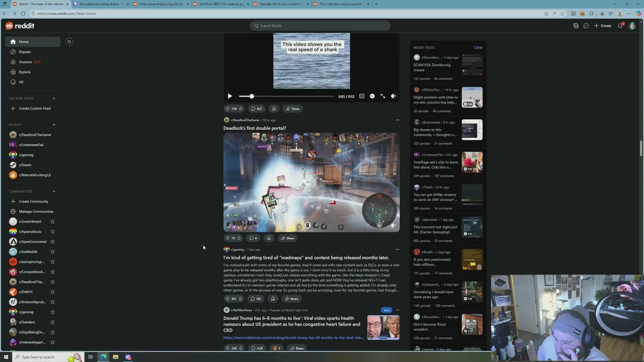The height and width of the screenshot is (362, 644).
Task: Downvote the shark video post
Action: click(240, 109)
